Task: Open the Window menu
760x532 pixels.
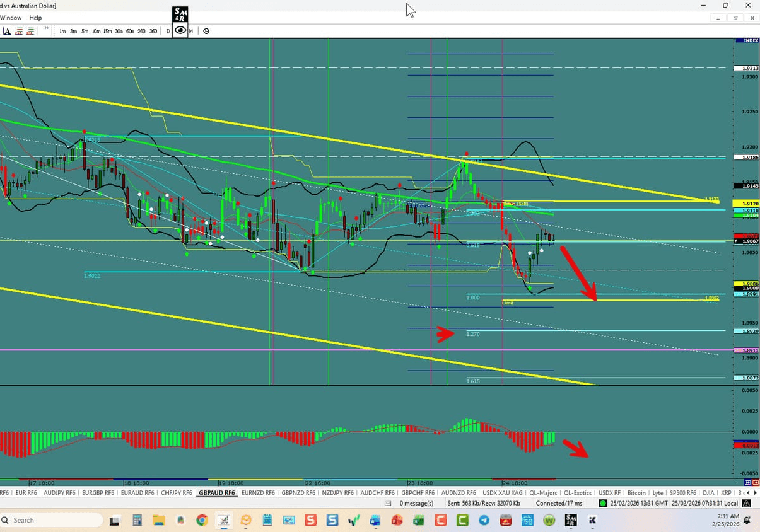Action: coord(11,18)
